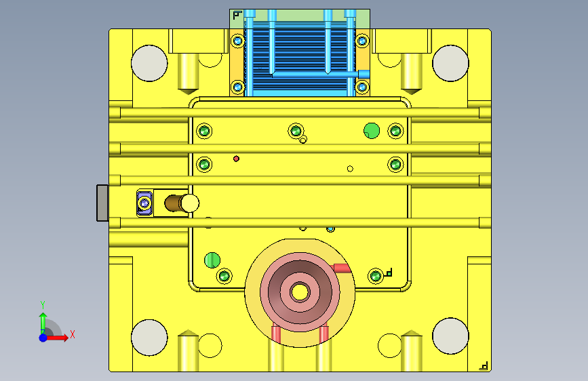Click the white sprue hole at the ring center
Viewport: 588px width, 381px height.
pyautogui.click(x=300, y=292)
